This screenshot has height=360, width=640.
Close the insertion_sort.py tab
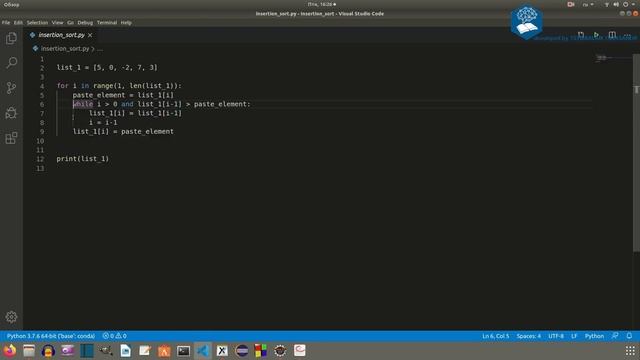click(x=90, y=35)
